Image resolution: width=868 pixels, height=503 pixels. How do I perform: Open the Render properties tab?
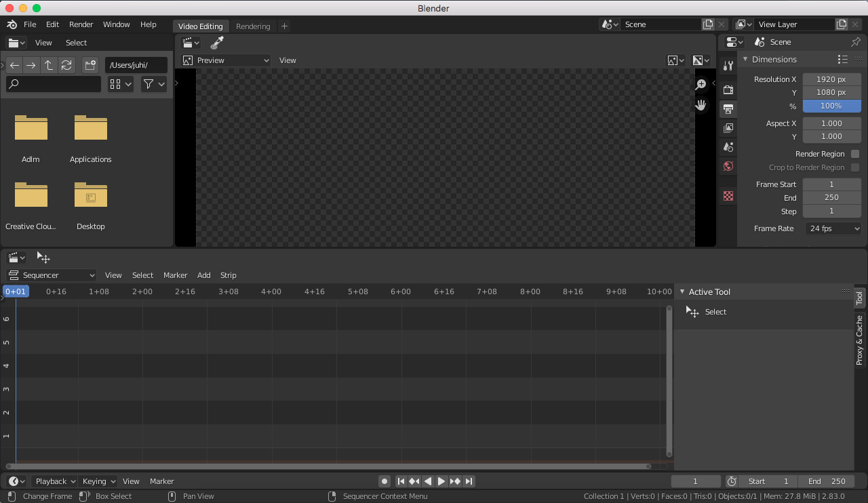[x=728, y=89]
